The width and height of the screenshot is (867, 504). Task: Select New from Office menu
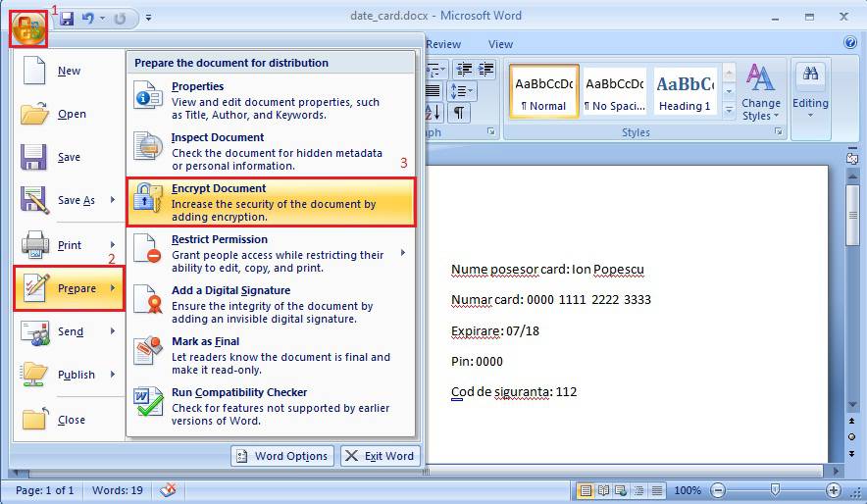[x=69, y=71]
